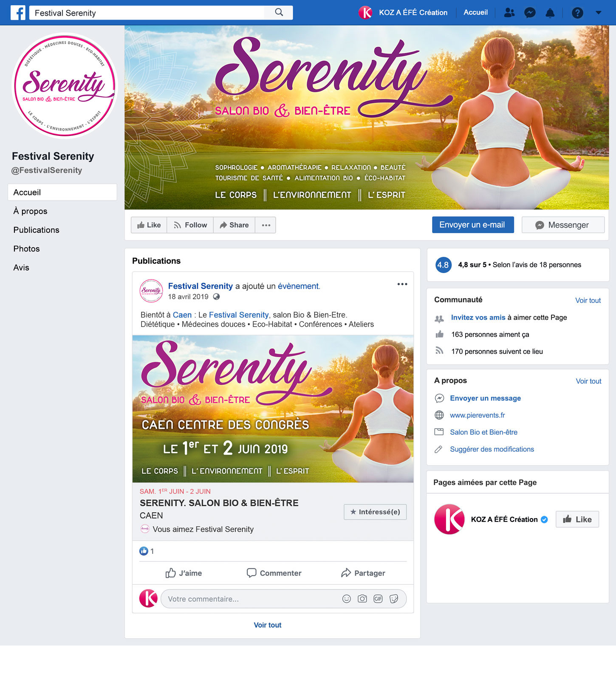The height and width of the screenshot is (688, 616).
Task: Expand the account dropdown arrow
Action: (599, 13)
